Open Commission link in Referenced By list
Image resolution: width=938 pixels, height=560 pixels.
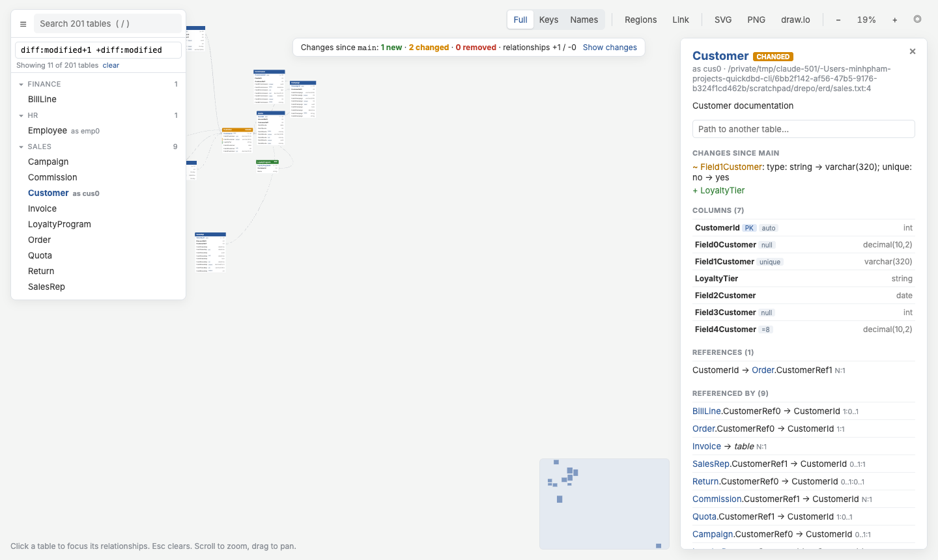click(x=717, y=499)
